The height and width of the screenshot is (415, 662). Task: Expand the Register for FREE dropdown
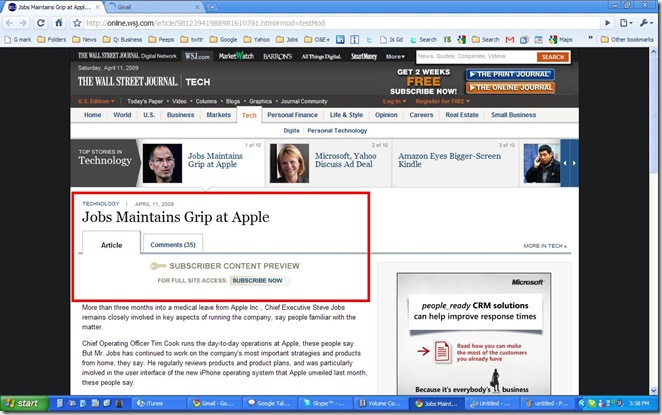point(442,101)
